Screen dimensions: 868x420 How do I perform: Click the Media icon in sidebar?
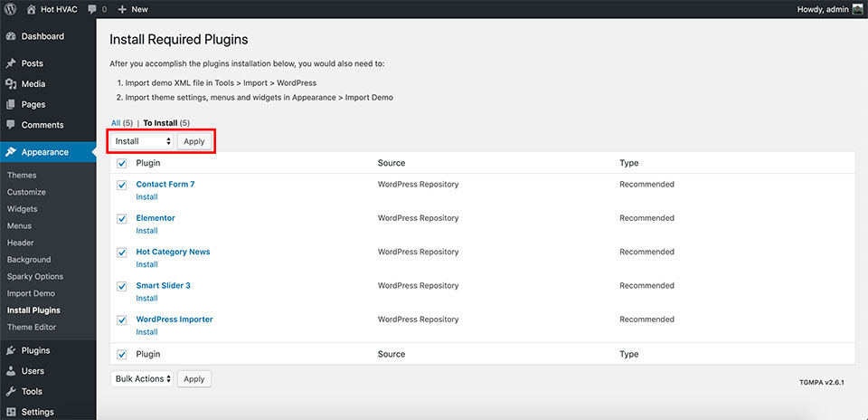pos(11,84)
